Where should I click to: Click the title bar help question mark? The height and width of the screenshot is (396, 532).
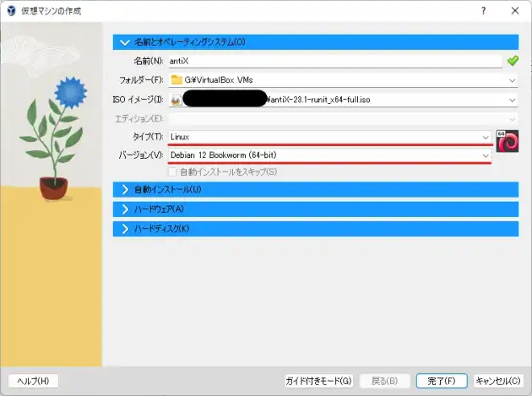click(483, 11)
